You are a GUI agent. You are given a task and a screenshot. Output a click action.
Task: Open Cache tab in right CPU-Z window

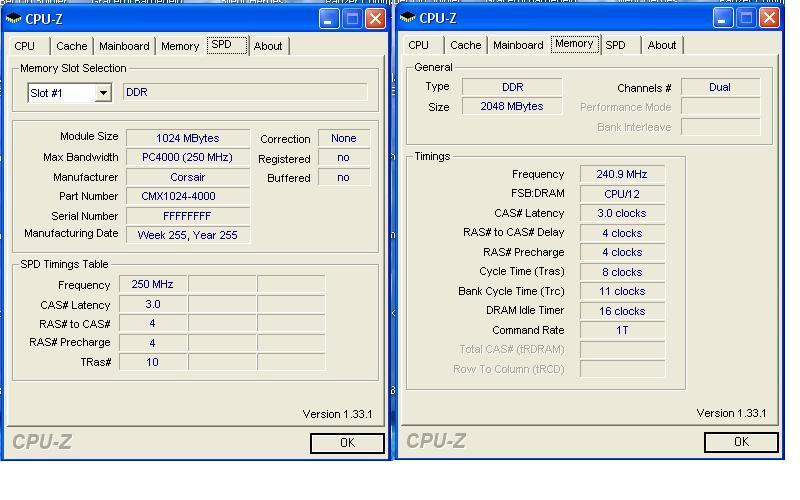[466, 45]
